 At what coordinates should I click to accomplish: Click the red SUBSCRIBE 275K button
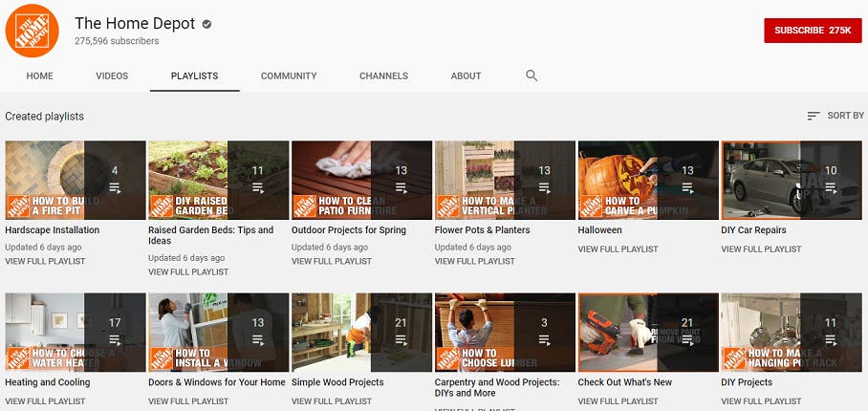[x=813, y=31]
